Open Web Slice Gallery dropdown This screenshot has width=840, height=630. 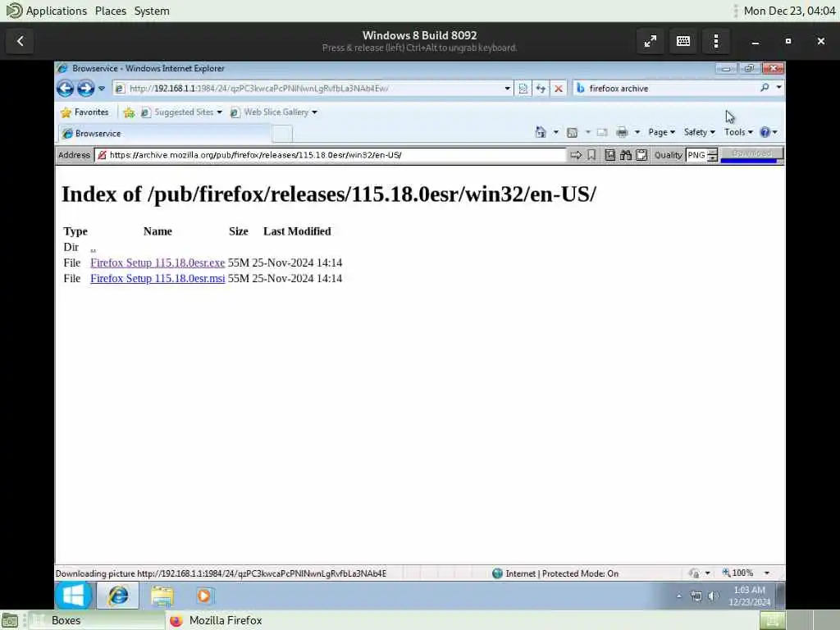(273, 112)
